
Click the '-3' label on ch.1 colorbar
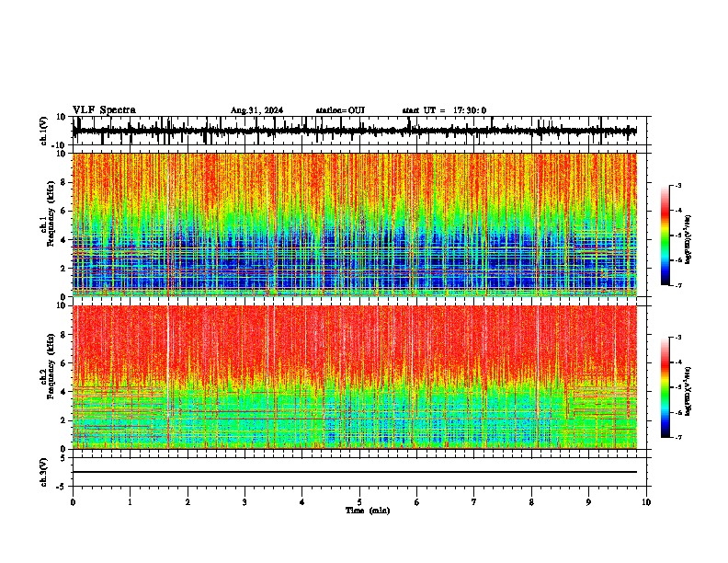coord(678,186)
